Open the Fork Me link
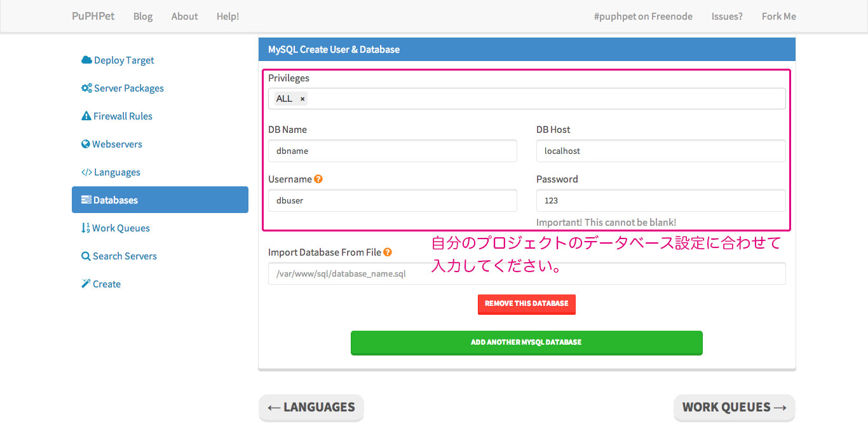Screen dimensions: 868x428 779,17
